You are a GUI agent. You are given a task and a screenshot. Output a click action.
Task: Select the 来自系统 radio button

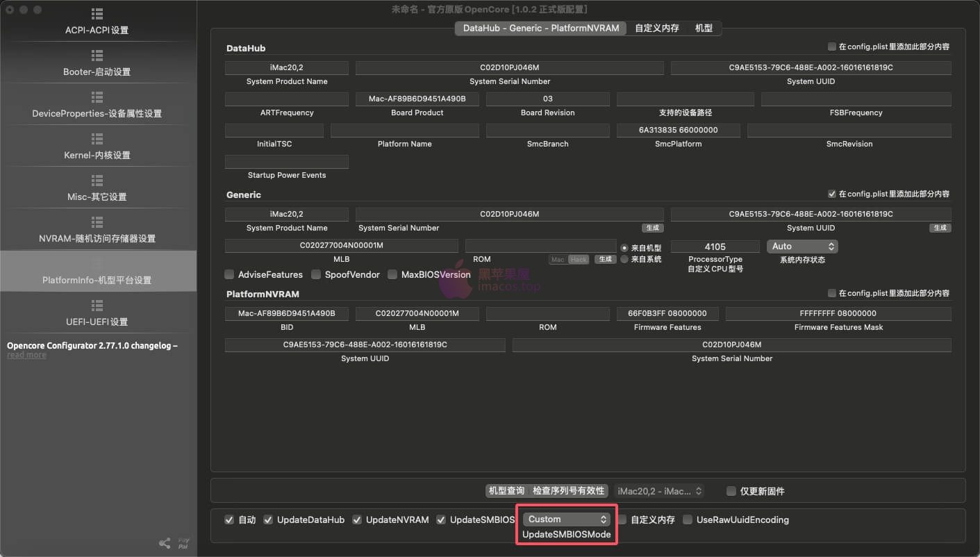pos(624,259)
